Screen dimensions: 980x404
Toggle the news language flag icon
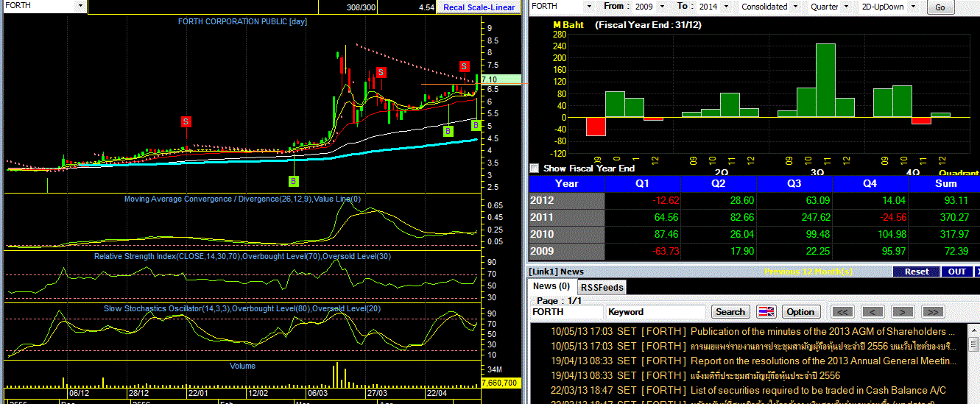pos(766,312)
